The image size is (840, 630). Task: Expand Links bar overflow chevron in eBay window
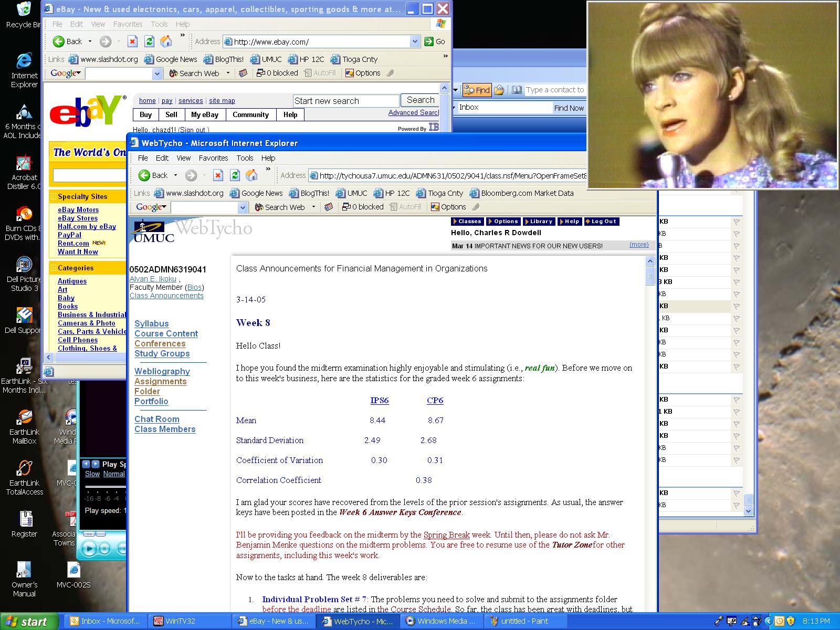(446, 56)
